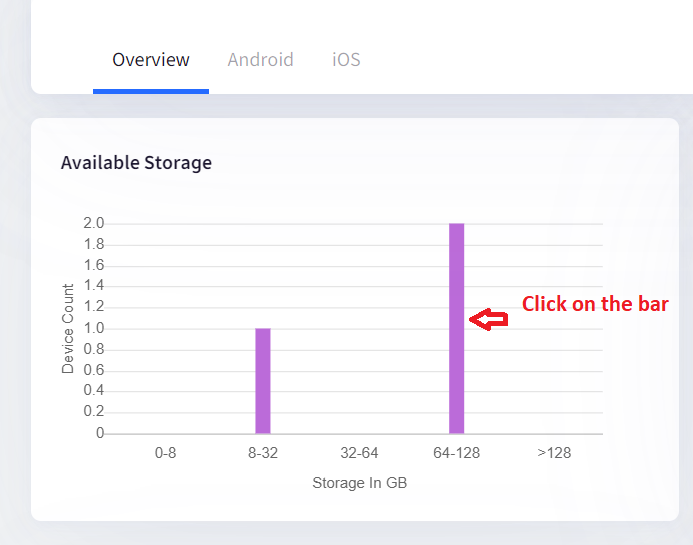693x545 pixels.
Task: Click the blue underline beneath Overview
Action: coord(151,91)
